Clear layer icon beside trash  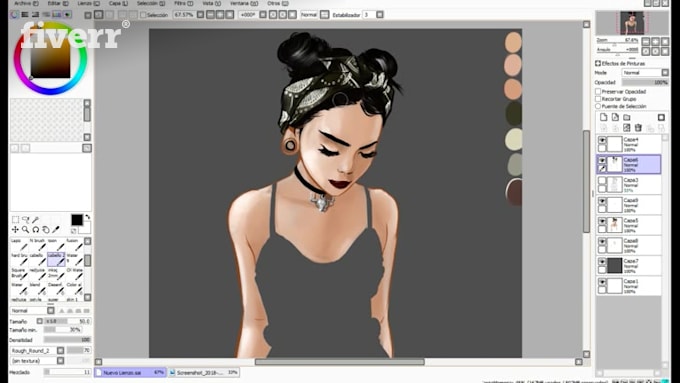[627, 128]
